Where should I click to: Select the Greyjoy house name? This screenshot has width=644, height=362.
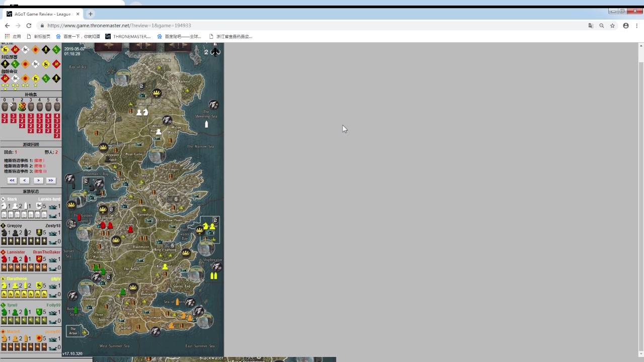pyautogui.click(x=15, y=226)
